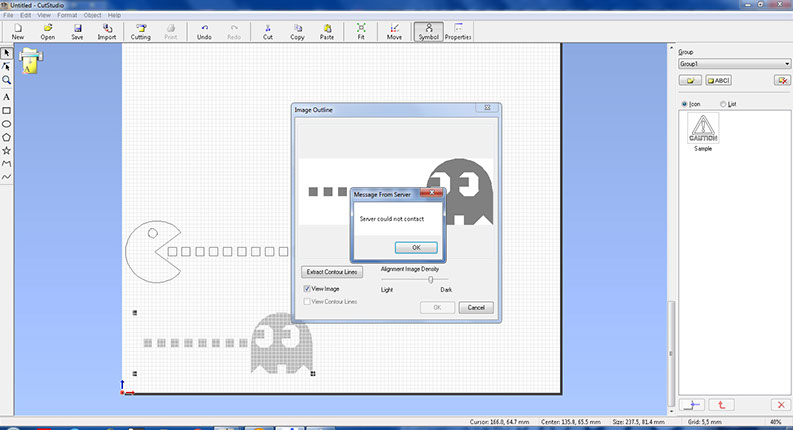Click the Move toolbar icon

[394, 31]
